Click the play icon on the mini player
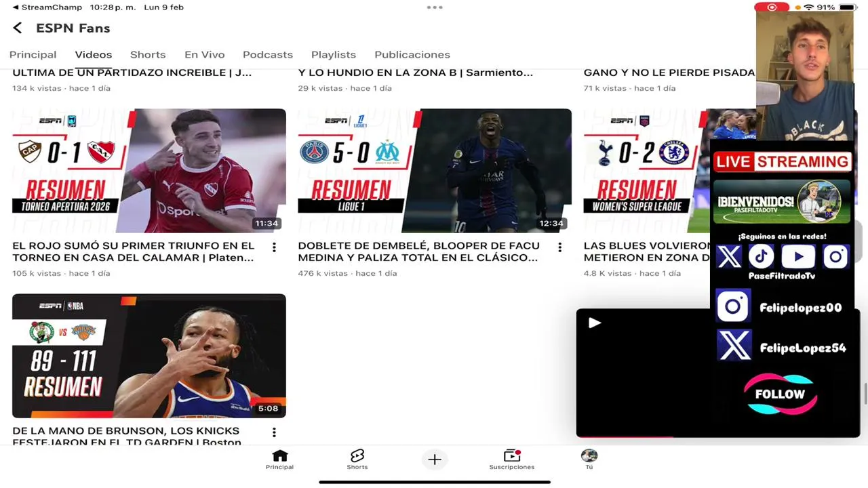Viewport: 868px width, 488px height. coord(594,323)
